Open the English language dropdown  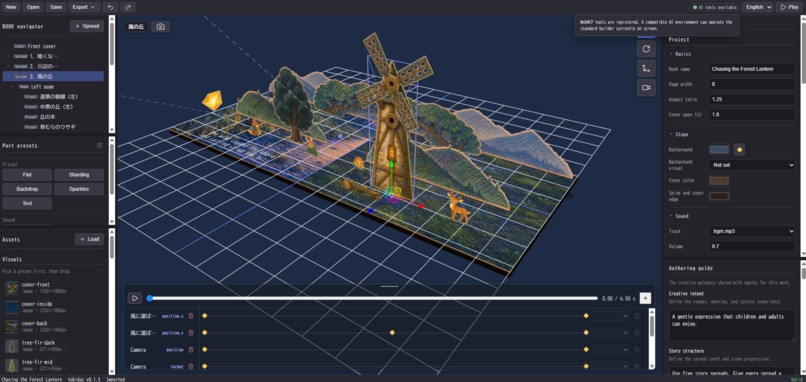(x=758, y=7)
